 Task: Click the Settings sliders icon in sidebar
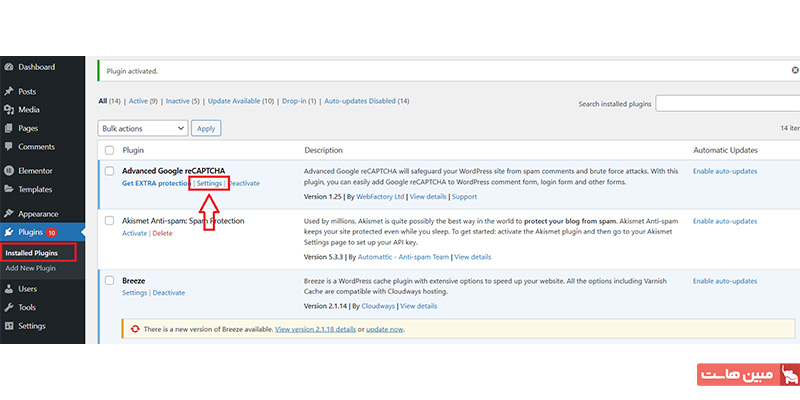(x=8, y=326)
